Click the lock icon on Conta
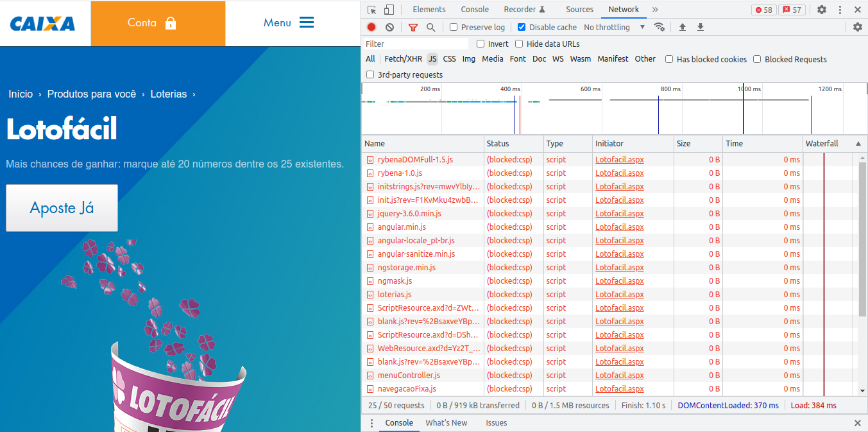This screenshot has height=432, width=868. (171, 22)
